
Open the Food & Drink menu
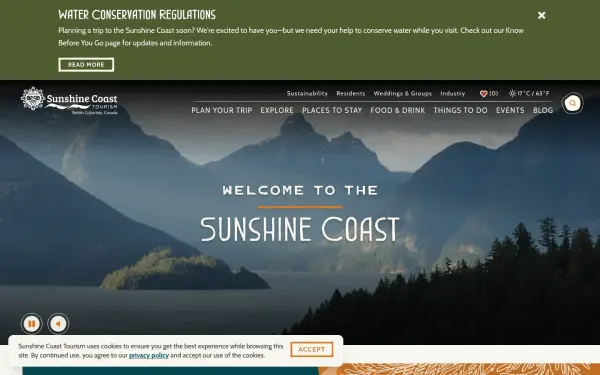398,110
